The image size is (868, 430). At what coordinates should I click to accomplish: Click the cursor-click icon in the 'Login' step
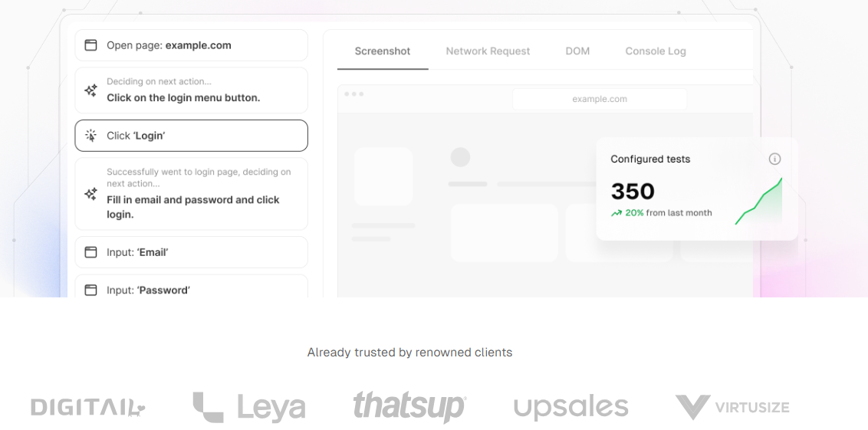[x=90, y=136]
